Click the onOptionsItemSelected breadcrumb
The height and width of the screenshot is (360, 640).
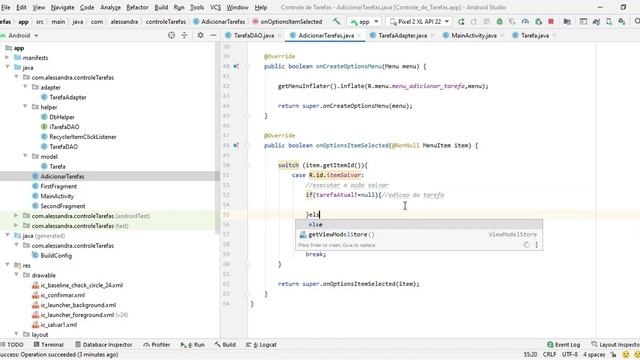[x=287, y=21]
